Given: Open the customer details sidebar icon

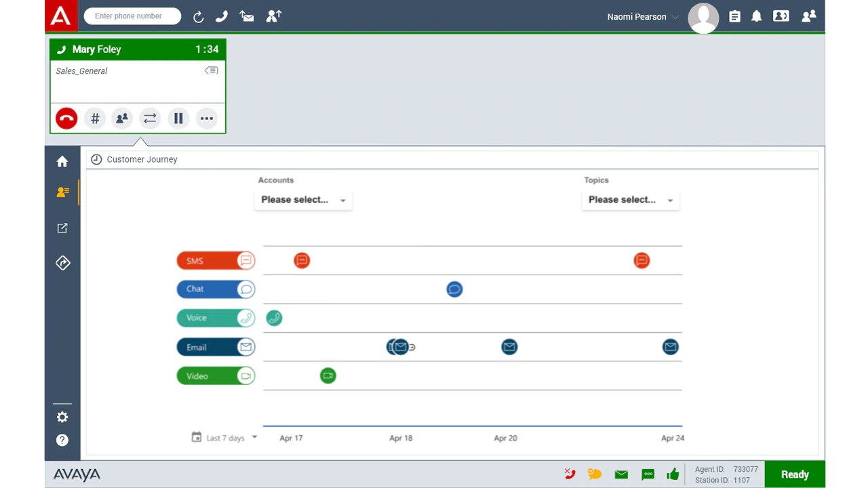Looking at the screenshot, I should point(62,192).
